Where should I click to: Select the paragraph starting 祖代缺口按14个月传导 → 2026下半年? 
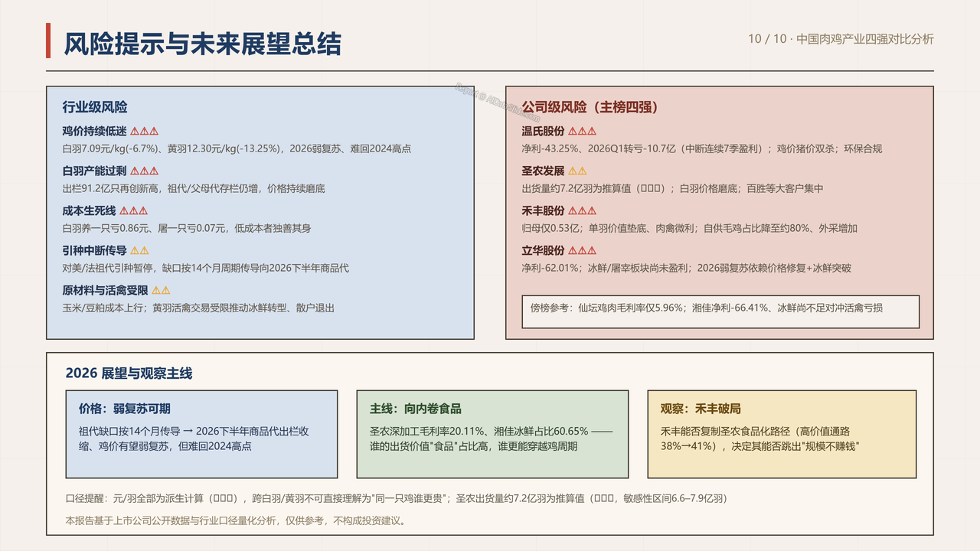194,439
